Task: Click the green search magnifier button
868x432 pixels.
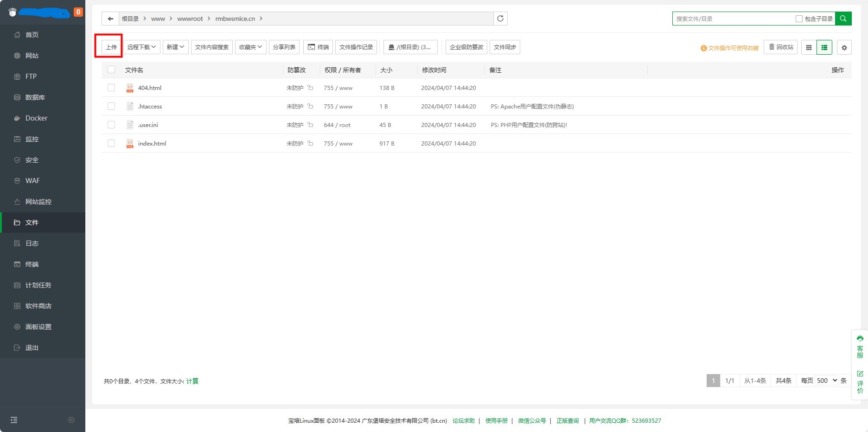Action: (x=843, y=19)
